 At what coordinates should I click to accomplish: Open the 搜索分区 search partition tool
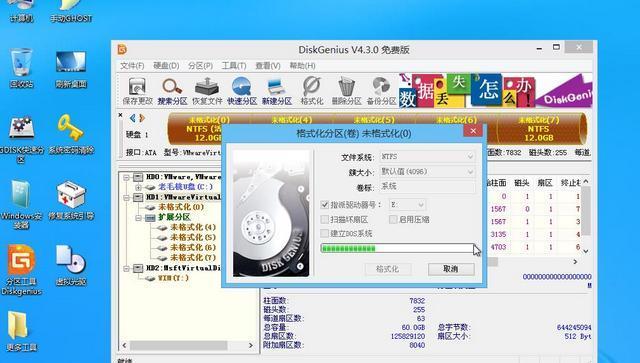pyautogui.click(x=172, y=91)
